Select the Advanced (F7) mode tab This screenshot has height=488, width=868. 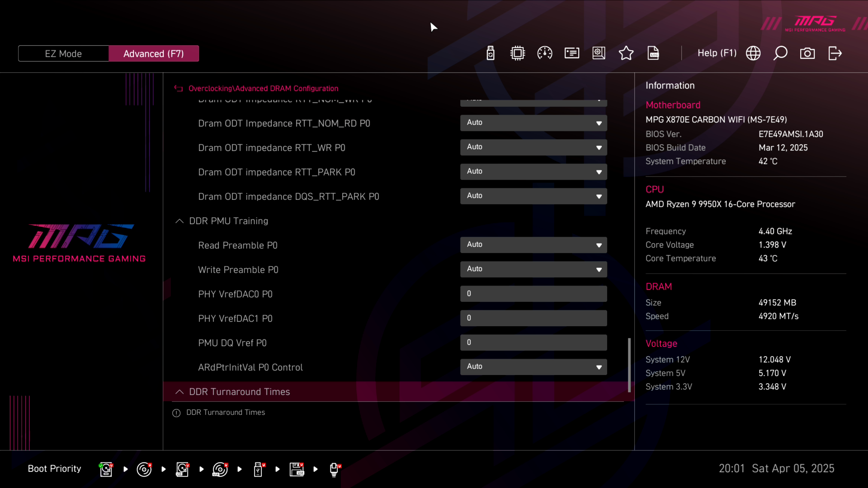coord(154,53)
